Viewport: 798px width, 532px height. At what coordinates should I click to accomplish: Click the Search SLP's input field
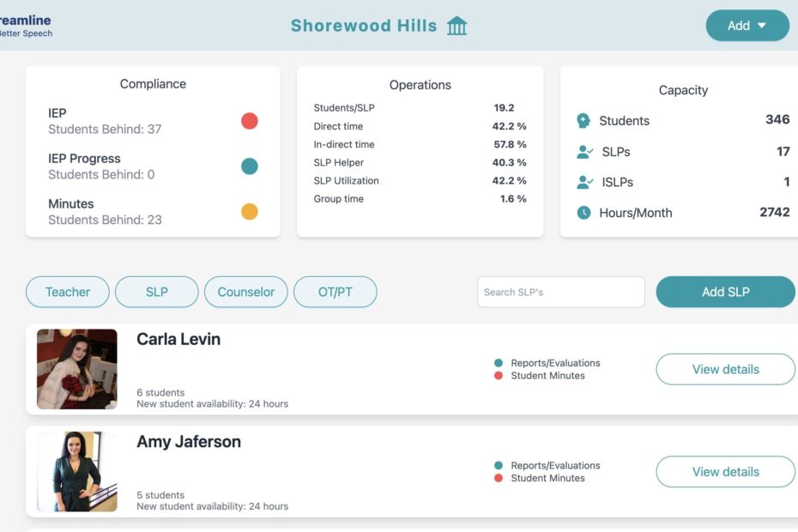click(x=560, y=292)
